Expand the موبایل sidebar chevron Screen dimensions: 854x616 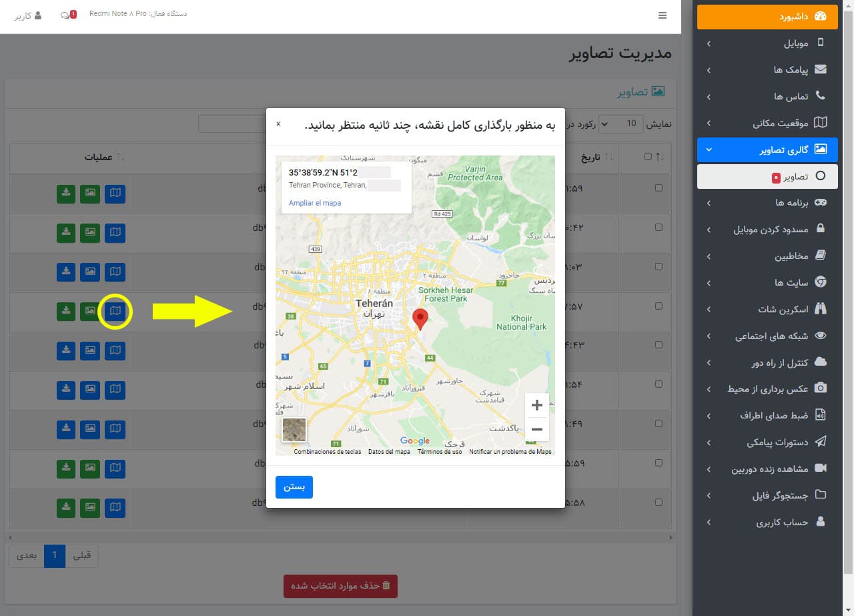click(709, 43)
